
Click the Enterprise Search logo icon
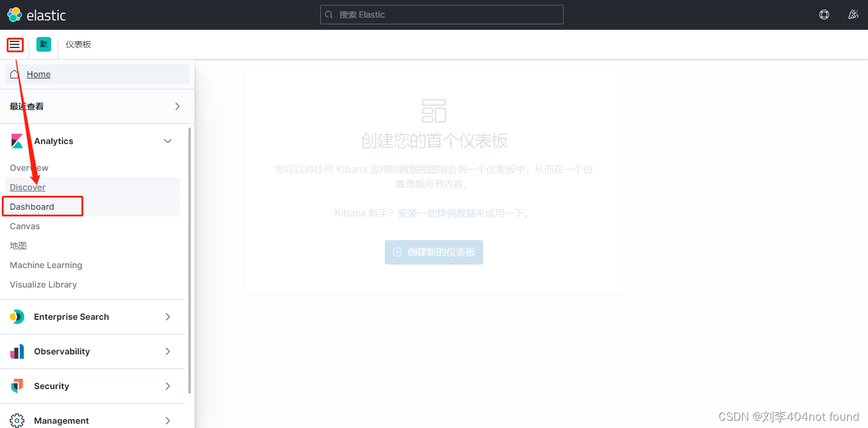pyautogui.click(x=17, y=317)
